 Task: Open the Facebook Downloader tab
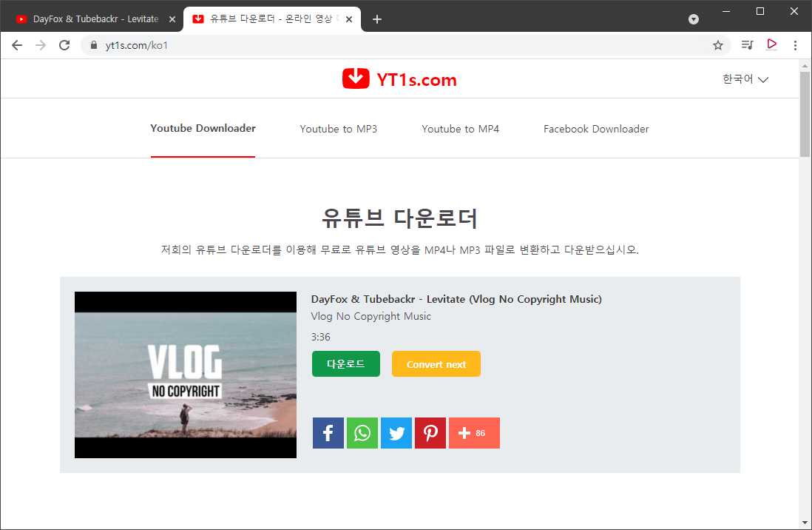click(x=596, y=129)
